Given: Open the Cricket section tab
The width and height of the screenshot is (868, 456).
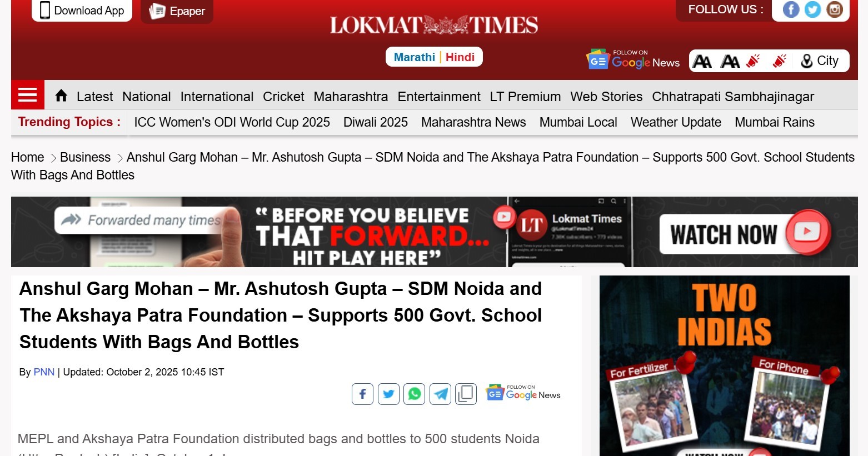Looking at the screenshot, I should 283,97.
